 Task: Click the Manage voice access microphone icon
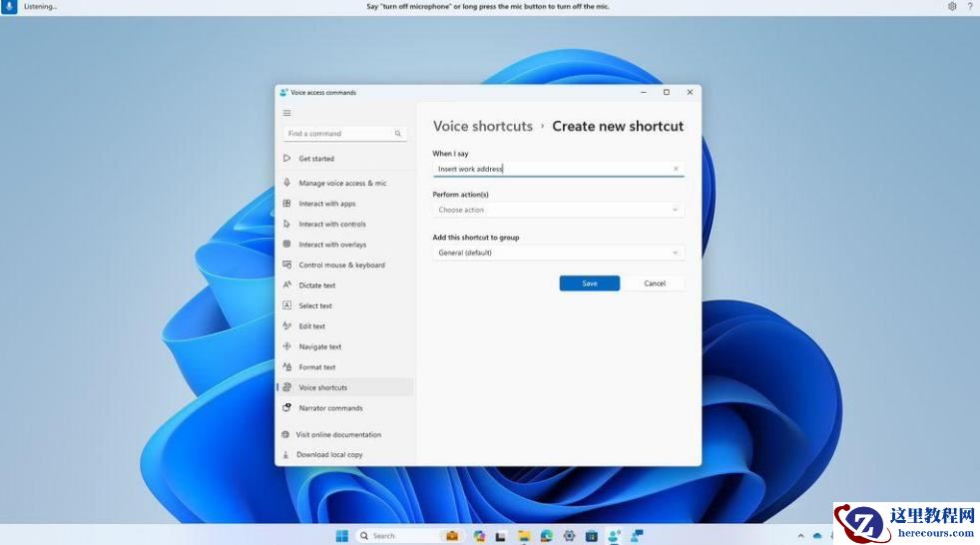pos(286,183)
